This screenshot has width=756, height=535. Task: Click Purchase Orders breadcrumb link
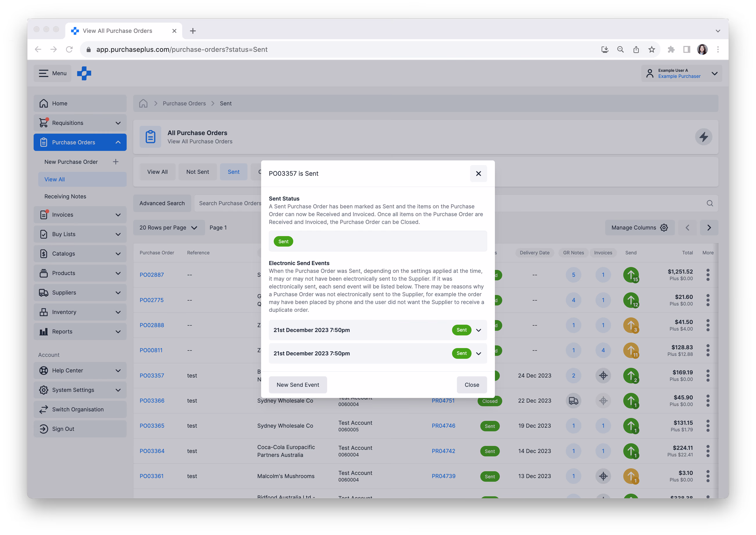pos(184,103)
